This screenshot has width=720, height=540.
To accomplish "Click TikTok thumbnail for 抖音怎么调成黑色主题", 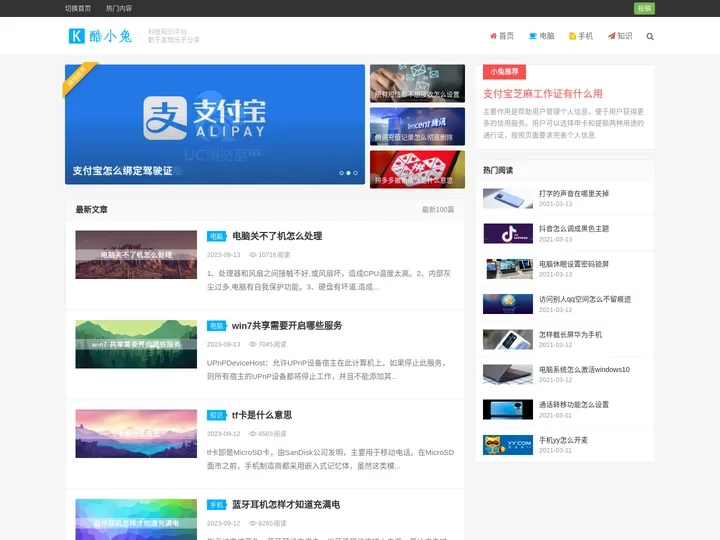I will tap(508, 233).
